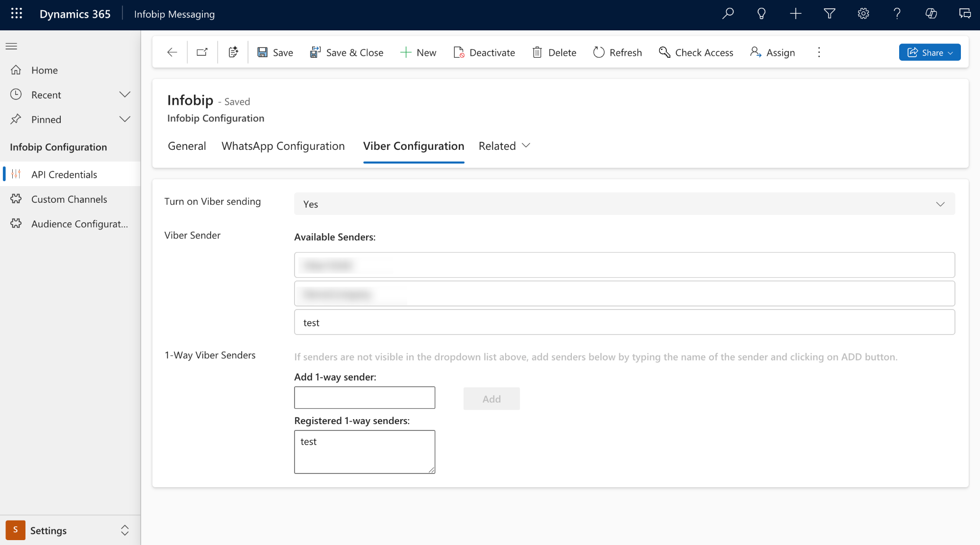Image resolution: width=980 pixels, height=545 pixels.
Task: Click the help question mark icon
Action: point(897,14)
